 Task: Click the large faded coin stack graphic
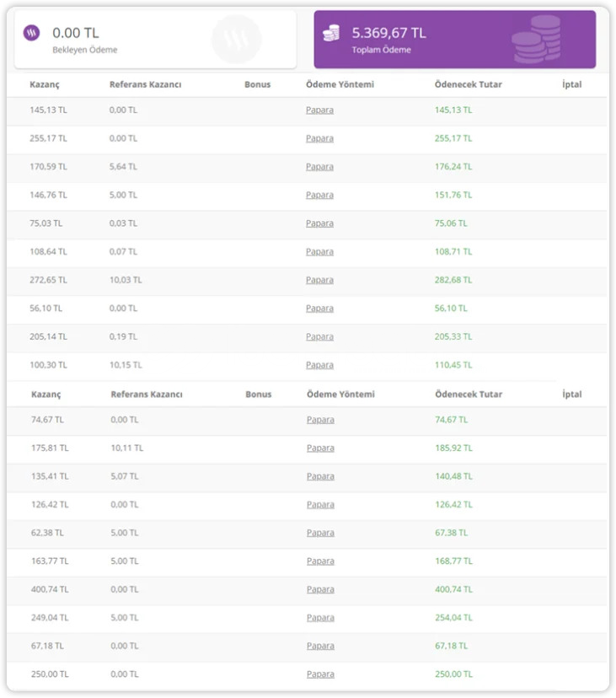point(537,39)
